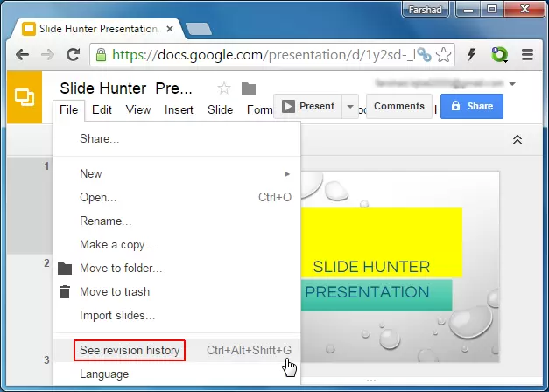Select Make a copy...
Image resolution: width=549 pixels, height=392 pixels.
click(177, 244)
